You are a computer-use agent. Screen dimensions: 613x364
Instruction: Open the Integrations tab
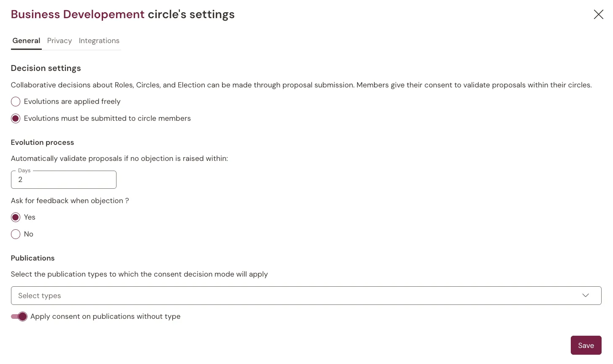point(99,41)
